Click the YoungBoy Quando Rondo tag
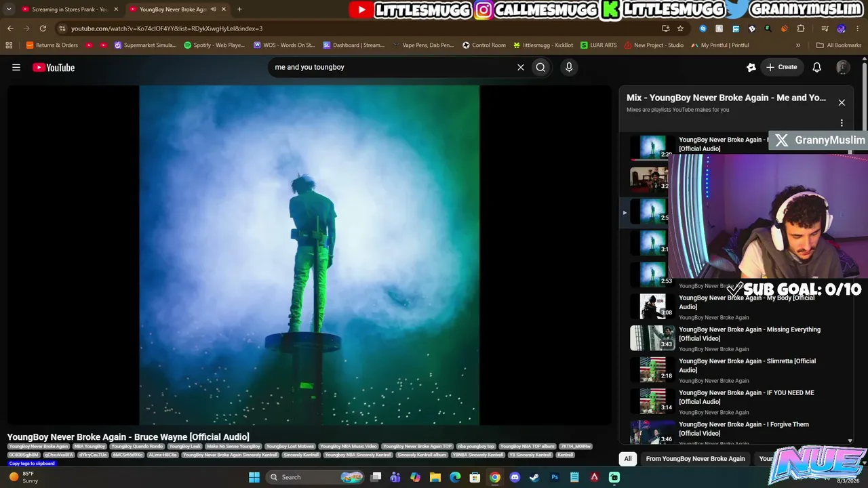This screenshot has width=868, height=488. (x=138, y=447)
